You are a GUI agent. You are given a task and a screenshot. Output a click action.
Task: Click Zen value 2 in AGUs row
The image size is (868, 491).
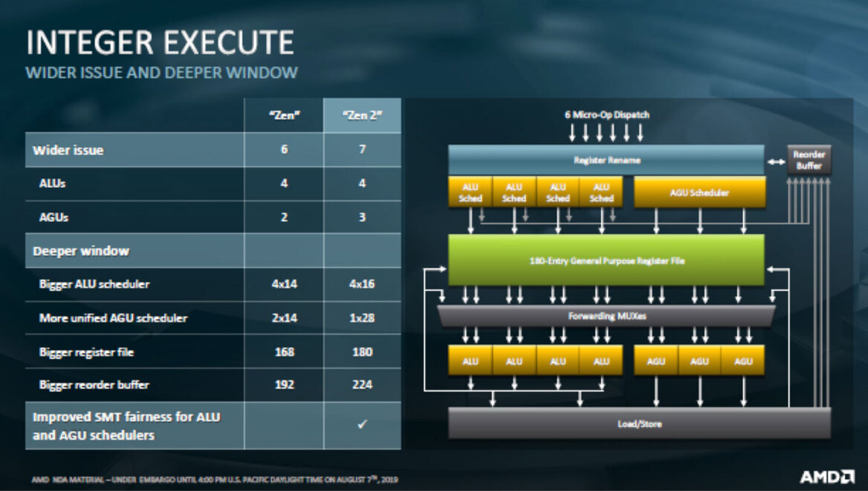click(x=284, y=217)
